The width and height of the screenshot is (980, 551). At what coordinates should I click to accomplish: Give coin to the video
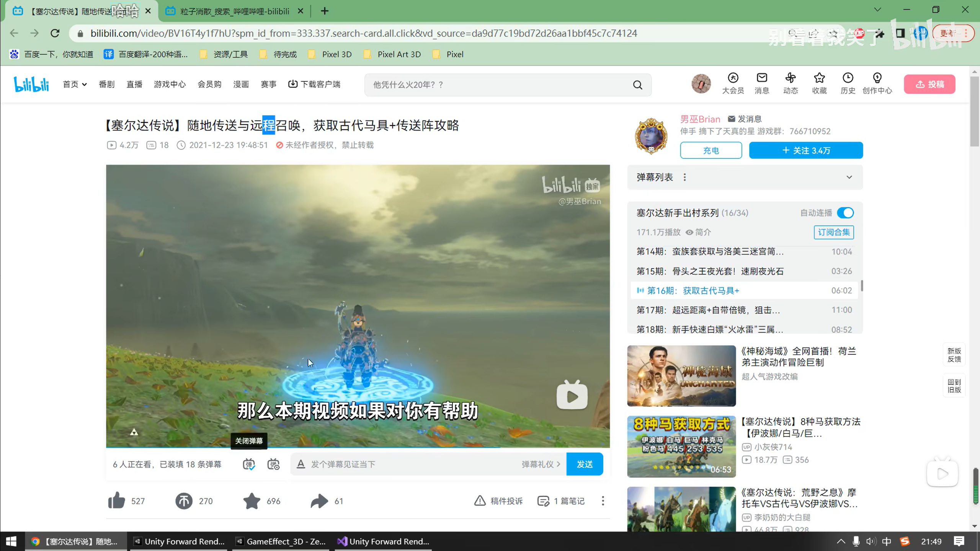point(184,501)
